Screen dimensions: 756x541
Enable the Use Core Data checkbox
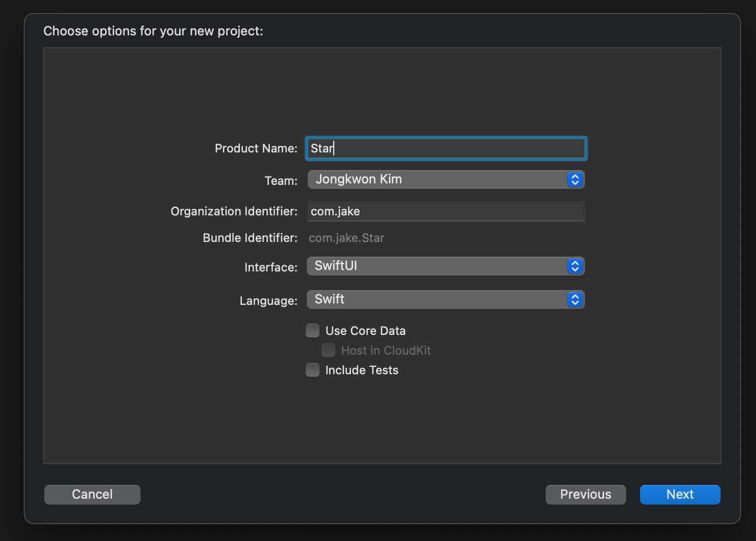point(313,331)
